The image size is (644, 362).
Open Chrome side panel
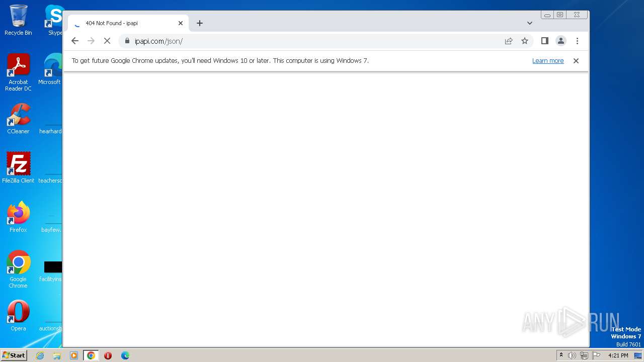click(544, 41)
